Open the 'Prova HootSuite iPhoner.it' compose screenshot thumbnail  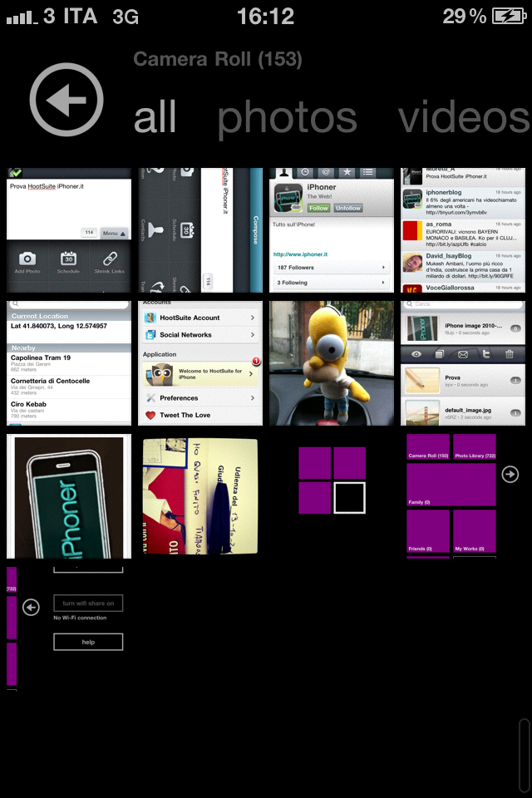(69, 230)
